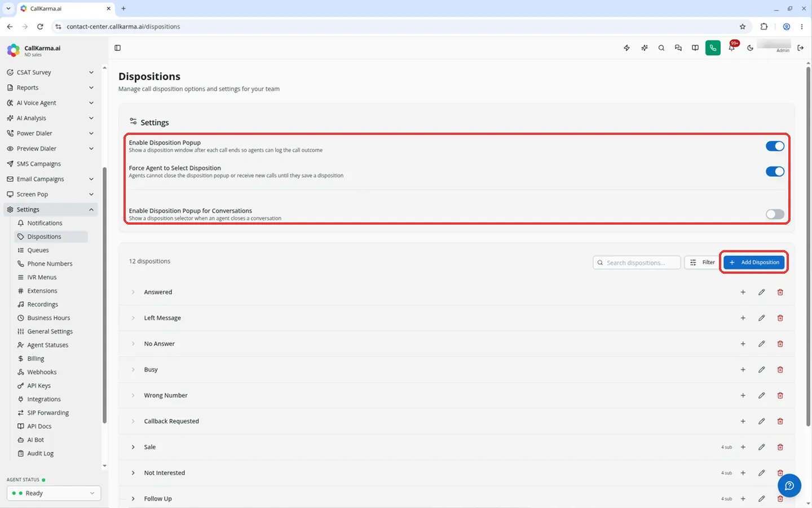Collapse the Settings sidebar section

[x=50, y=209]
